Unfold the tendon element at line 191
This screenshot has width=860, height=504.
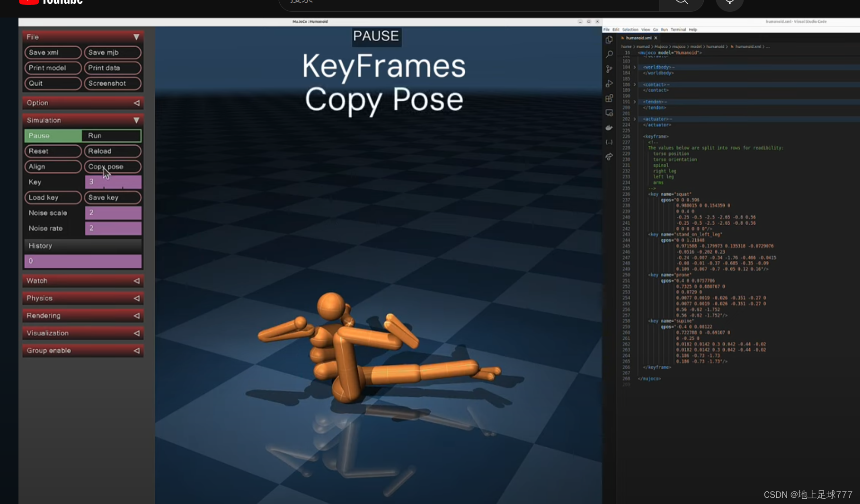pyautogui.click(x=635, y=102)
